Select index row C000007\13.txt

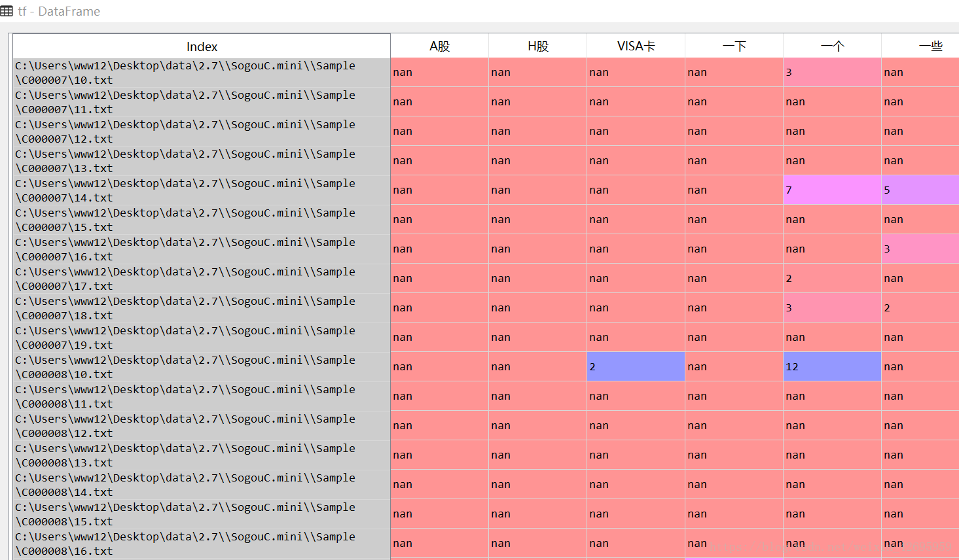[x=202, y=161]
